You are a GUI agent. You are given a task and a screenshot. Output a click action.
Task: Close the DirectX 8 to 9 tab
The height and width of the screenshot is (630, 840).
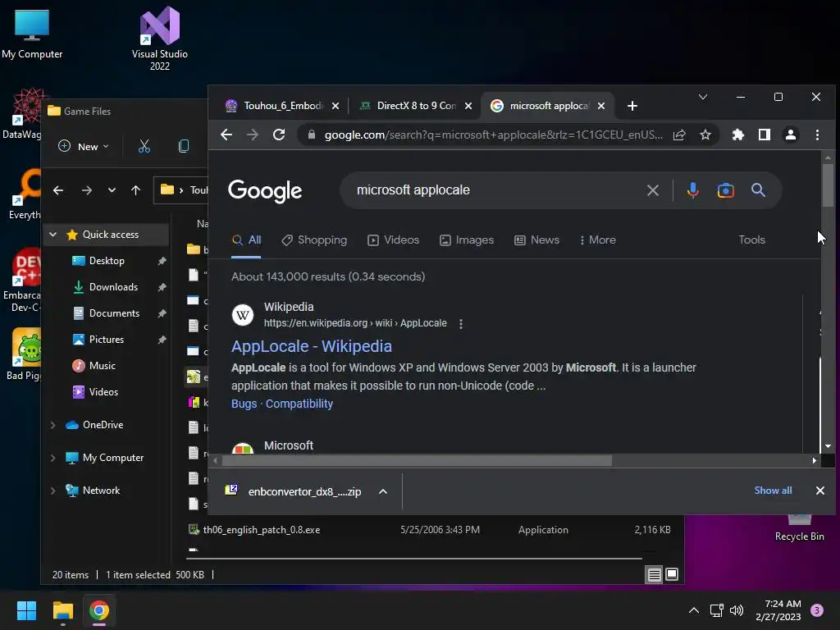[x=468, y=106]
